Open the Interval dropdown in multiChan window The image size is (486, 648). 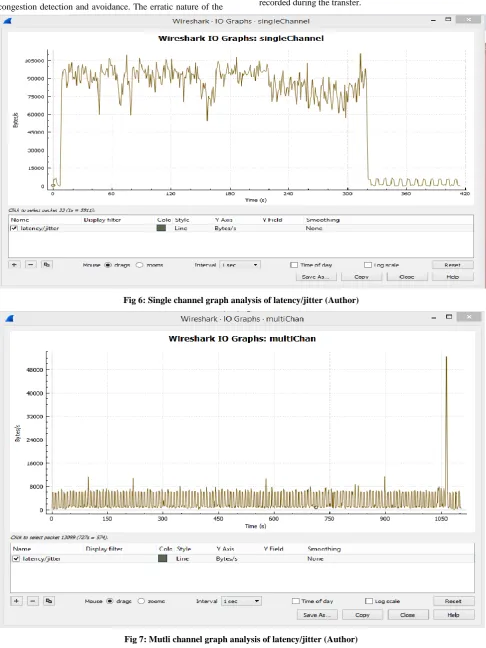[241, 601]
